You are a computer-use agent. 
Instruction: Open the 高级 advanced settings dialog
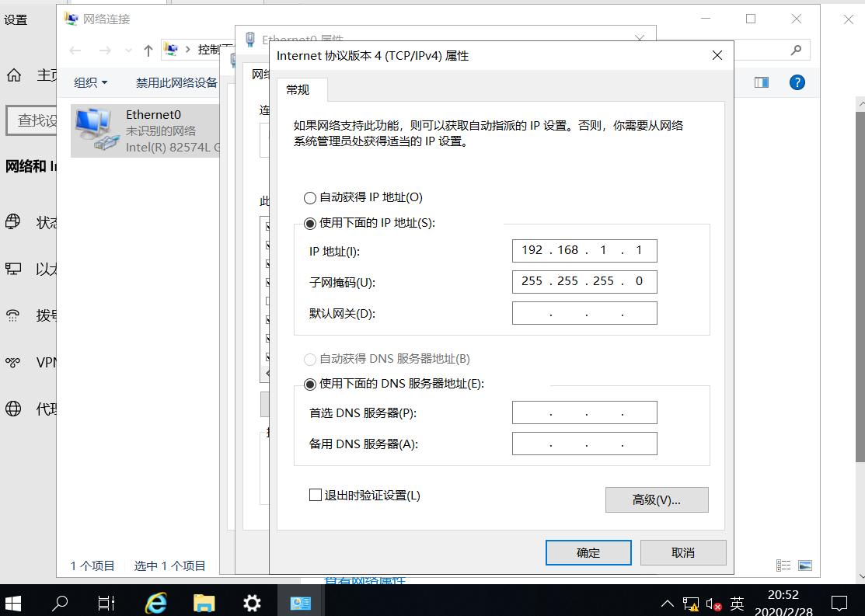[657, 499]
